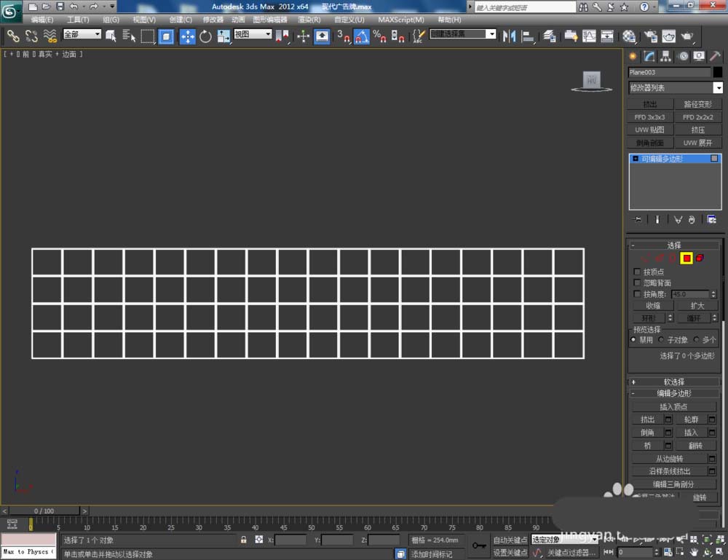Open the Layer Manager icon
The width and height of the screenshot is (728, 560).
click(549, 36)
